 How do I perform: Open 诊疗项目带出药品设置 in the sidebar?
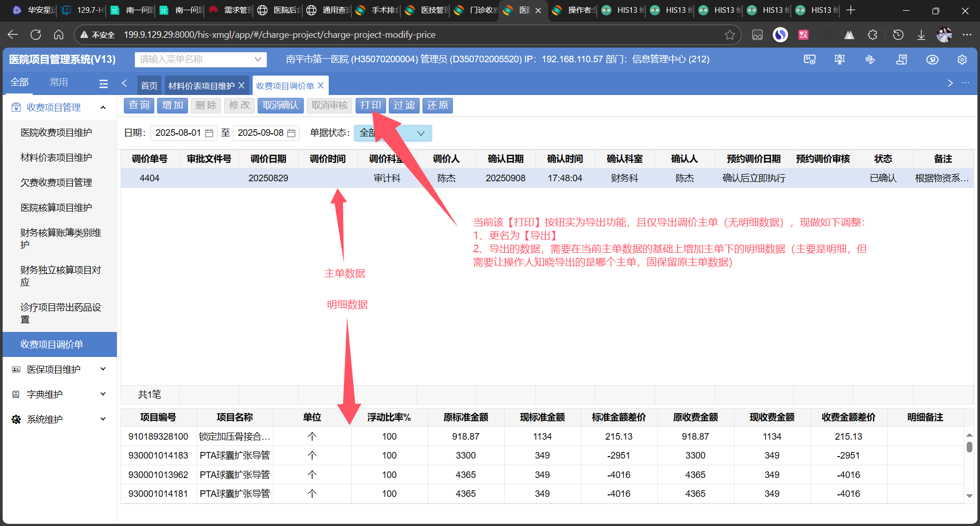click(x=59, y=313)
